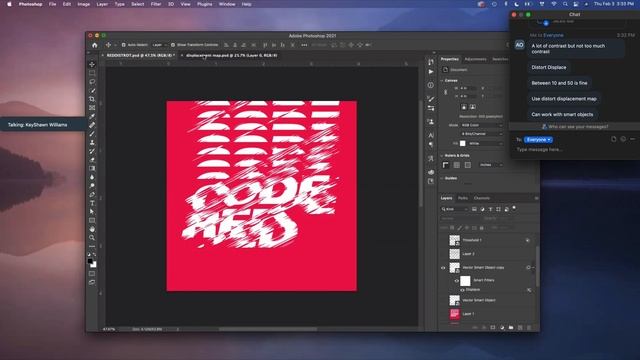Filter layers by pixel layers icon
640x360 pixels.
tap(474, 209)
